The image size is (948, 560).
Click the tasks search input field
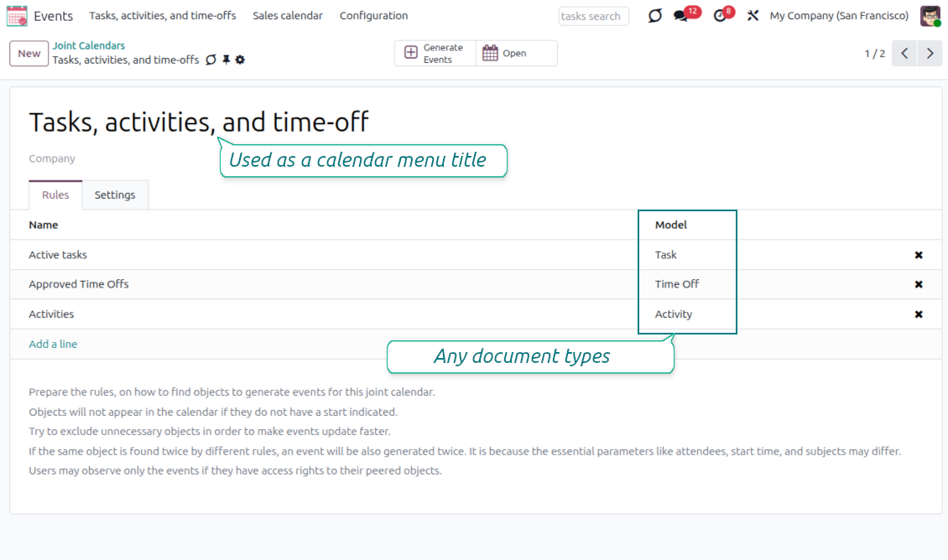click(593, 16)
